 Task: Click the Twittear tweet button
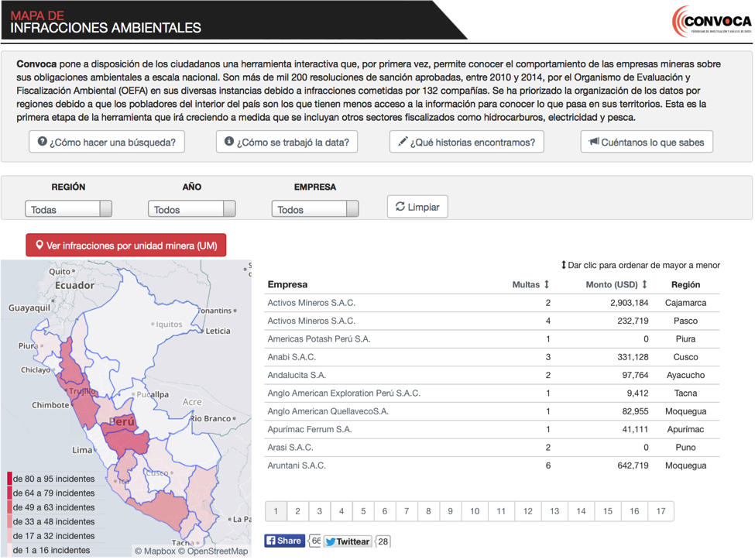click(347, 541)
